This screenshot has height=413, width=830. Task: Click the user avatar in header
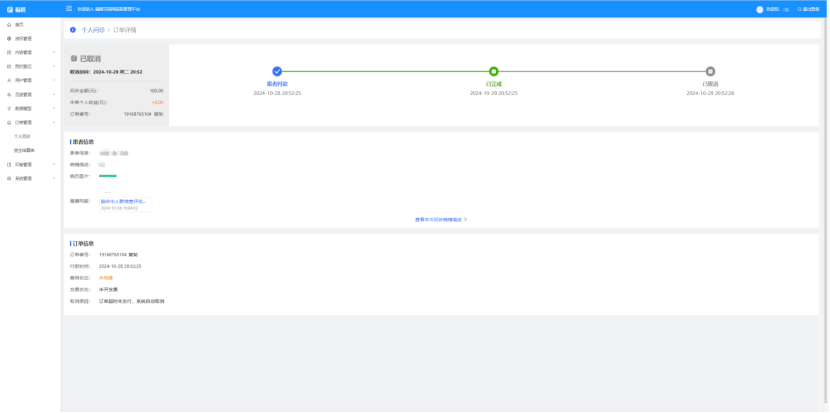click(759, 9)
